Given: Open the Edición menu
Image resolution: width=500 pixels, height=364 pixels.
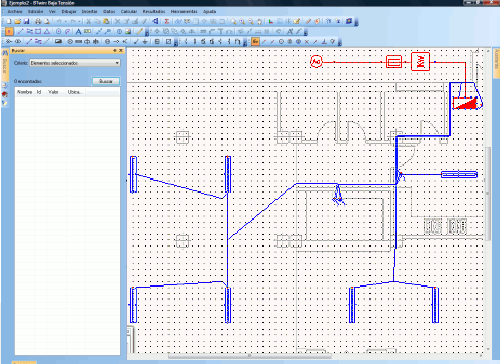Looking at the screenshot, I should [x=35, y=11].
